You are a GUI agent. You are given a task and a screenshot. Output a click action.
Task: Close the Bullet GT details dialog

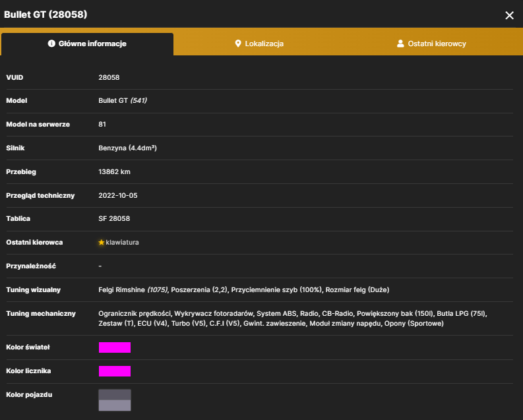tap(509, 15)
